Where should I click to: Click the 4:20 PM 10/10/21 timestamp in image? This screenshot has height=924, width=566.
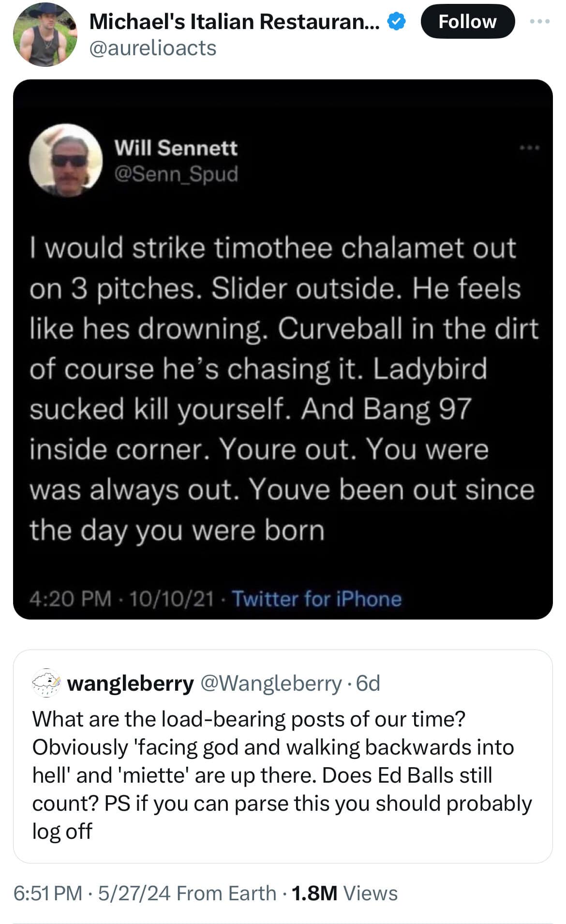click(121, 599)
